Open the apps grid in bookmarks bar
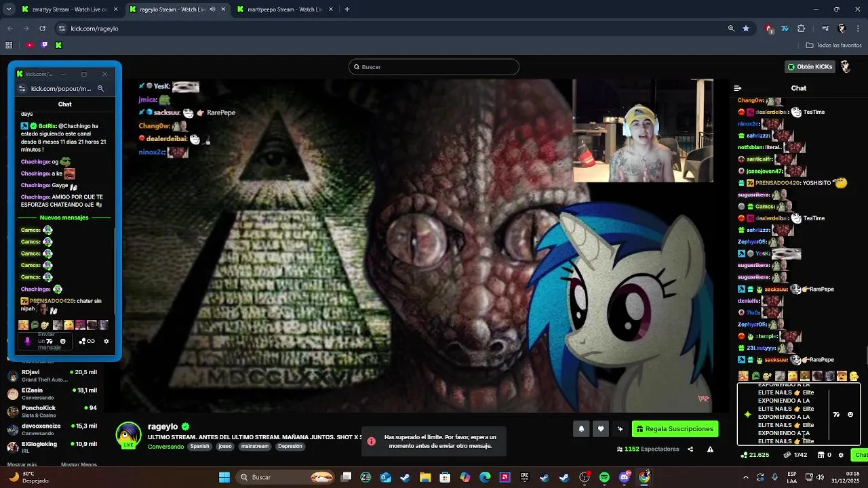The width and height of the screenshot is (868, 488). pyautogui.click(x=9, y=45)
